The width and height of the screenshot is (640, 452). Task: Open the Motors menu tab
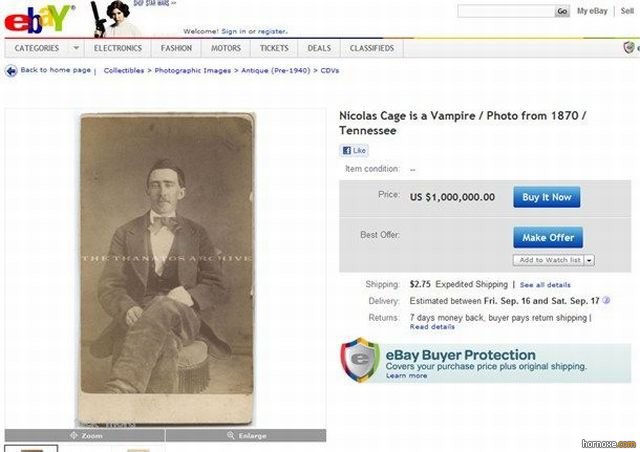226,48
